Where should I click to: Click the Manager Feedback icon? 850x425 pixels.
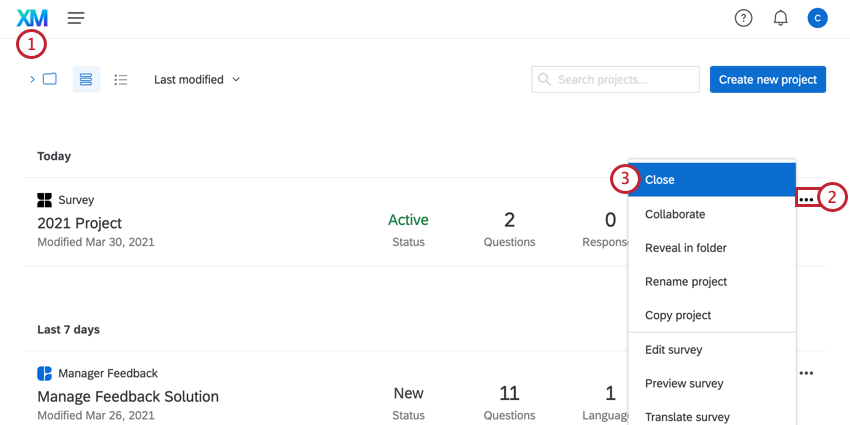(44, 373)
